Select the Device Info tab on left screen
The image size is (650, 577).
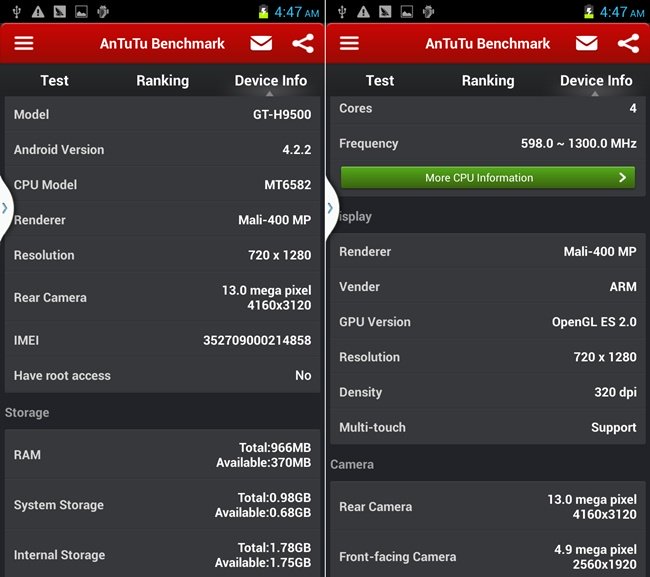coord(270,81)
